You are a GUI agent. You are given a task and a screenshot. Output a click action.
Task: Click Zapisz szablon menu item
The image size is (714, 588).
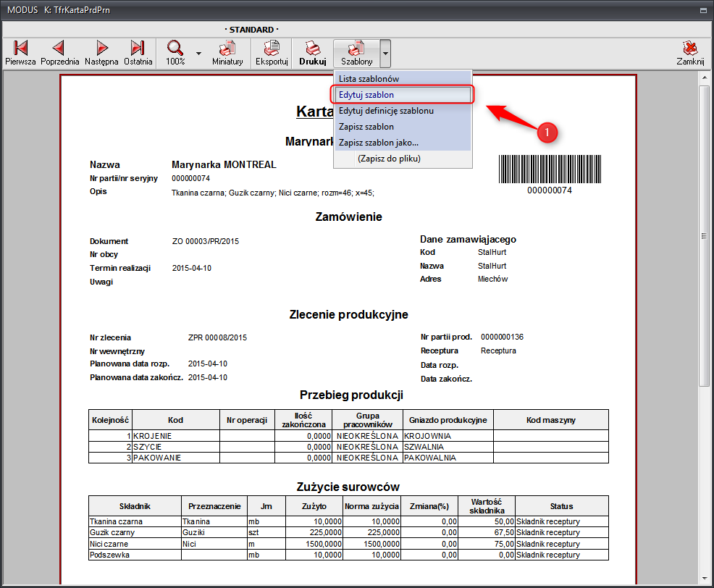click(x=366, y=127)
